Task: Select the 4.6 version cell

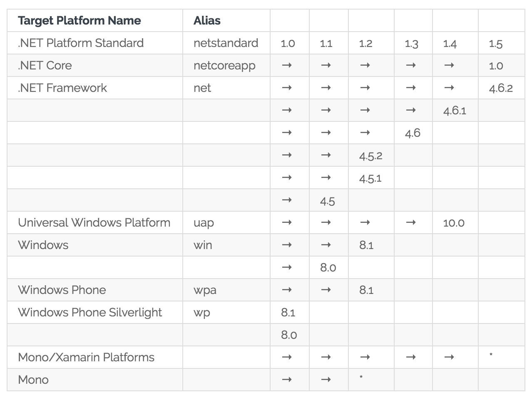Action: click(413, 133)
